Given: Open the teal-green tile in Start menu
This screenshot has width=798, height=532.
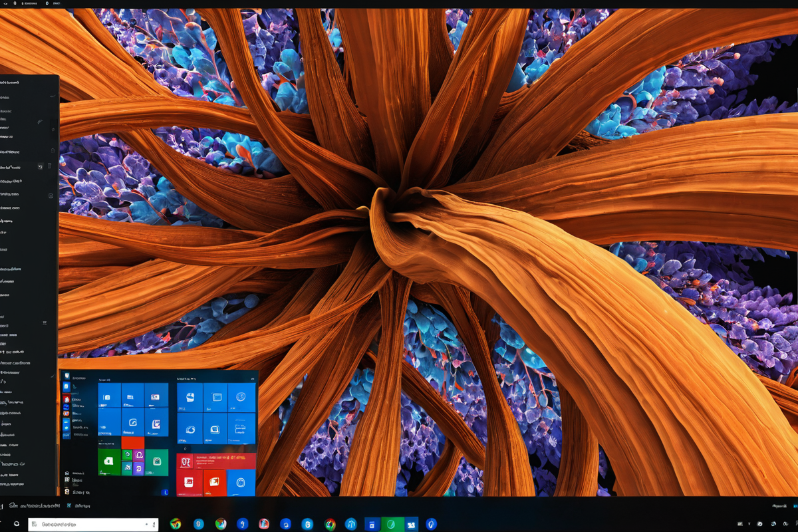Looking at the screenshot, I should click(x=157, y=462).
